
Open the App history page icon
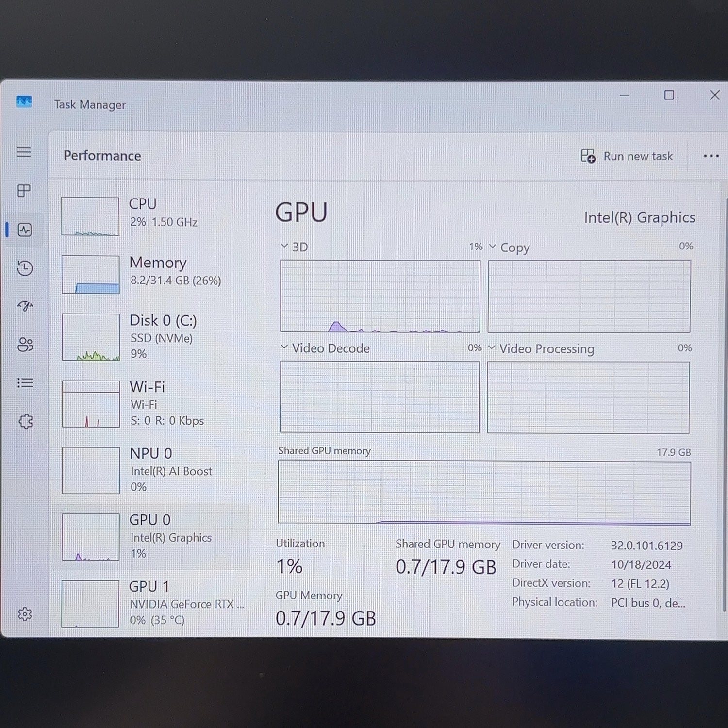pos(25,268)
